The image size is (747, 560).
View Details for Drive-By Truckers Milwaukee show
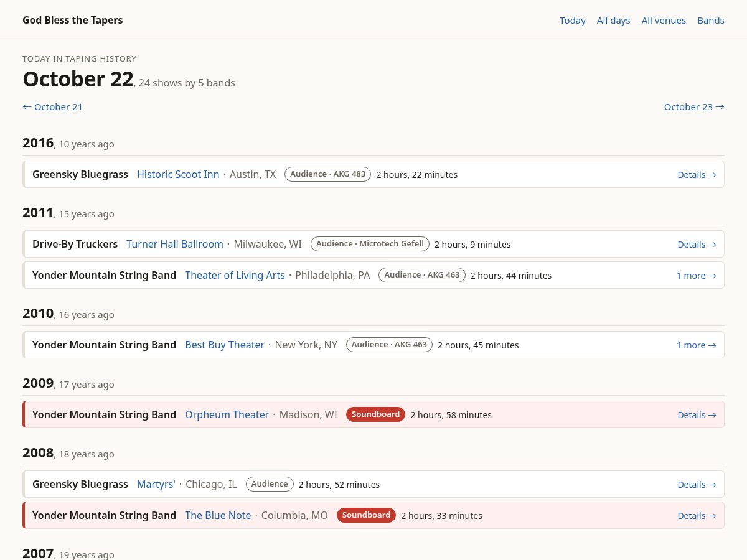pyautogui.click(x=697, y=245)
